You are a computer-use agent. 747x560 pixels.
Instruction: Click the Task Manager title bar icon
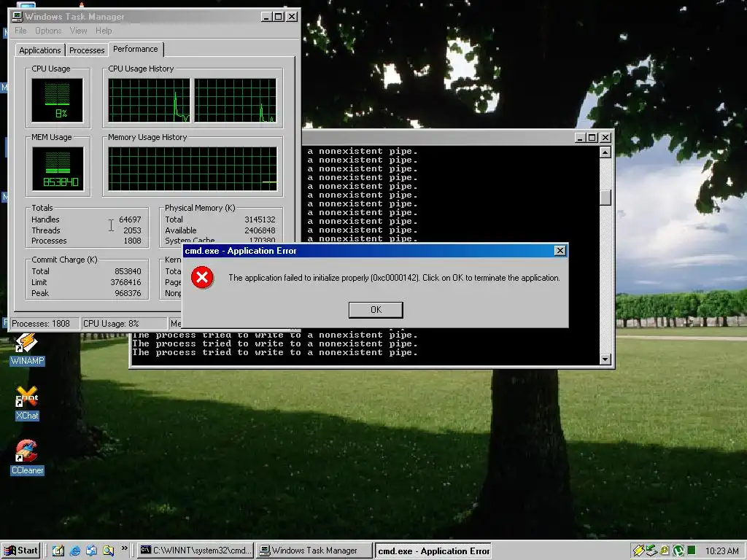tap(18, 17)
